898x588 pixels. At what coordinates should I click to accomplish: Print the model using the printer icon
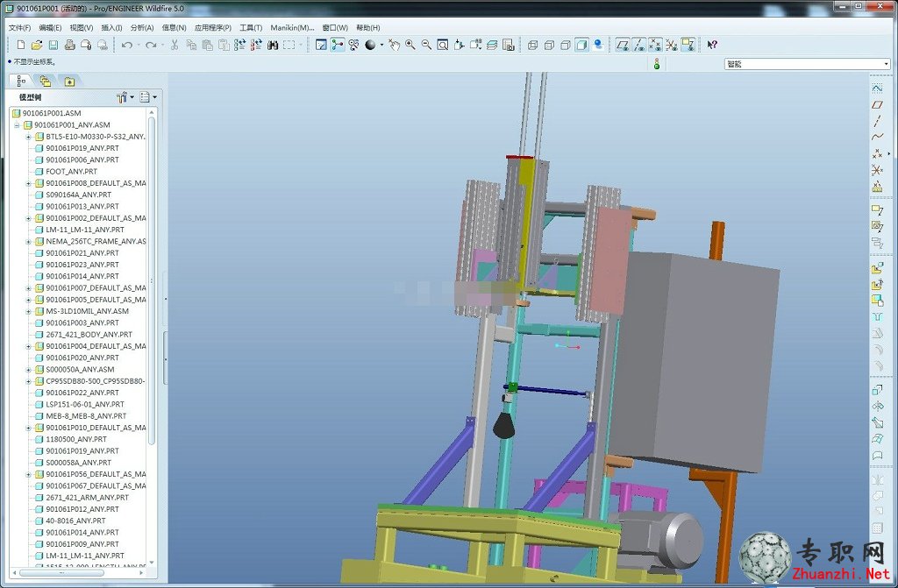70,45
